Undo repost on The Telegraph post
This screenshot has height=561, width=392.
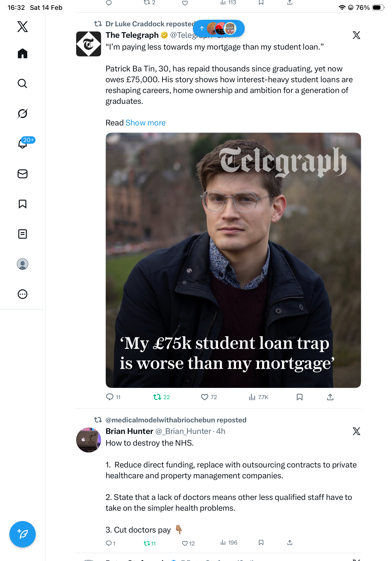tap(157, 397)
